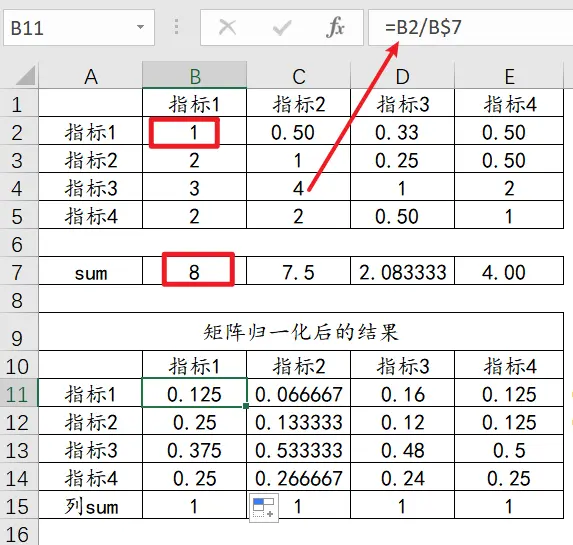
Task: Click cell A7 labeled sum
Action: coord(91,271)
